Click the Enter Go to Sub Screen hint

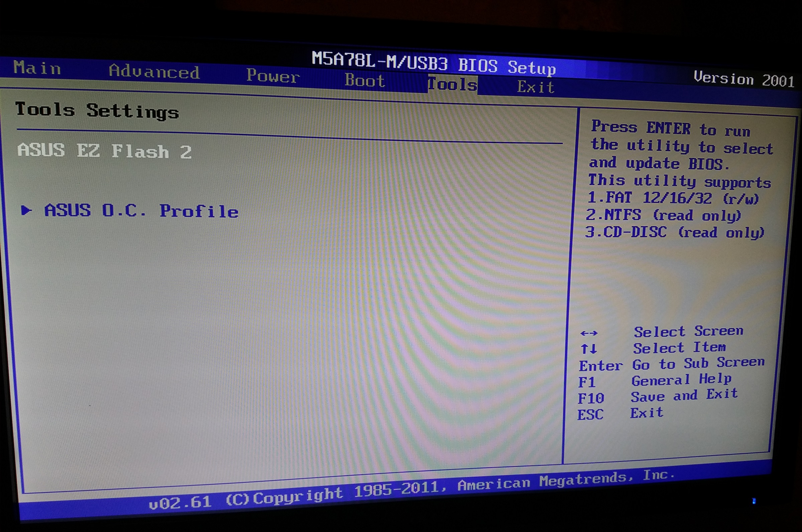(671, 364)
